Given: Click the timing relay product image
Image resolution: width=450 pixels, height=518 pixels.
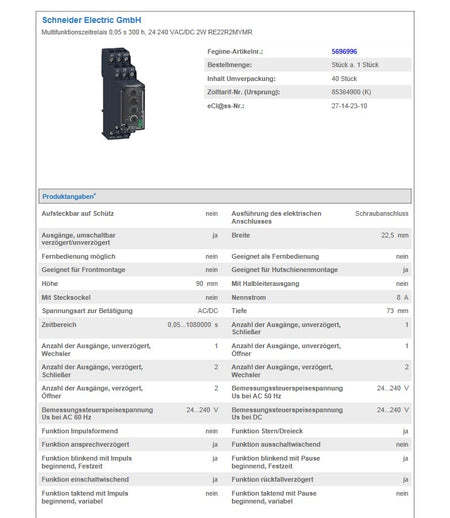Looking at the screenshot, I should tap(123, 94).
